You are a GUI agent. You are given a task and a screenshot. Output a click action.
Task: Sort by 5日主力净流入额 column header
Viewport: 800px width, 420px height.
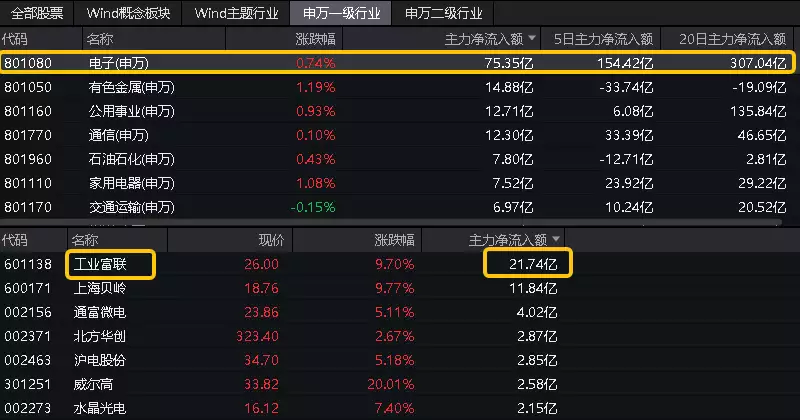[603, 39]
